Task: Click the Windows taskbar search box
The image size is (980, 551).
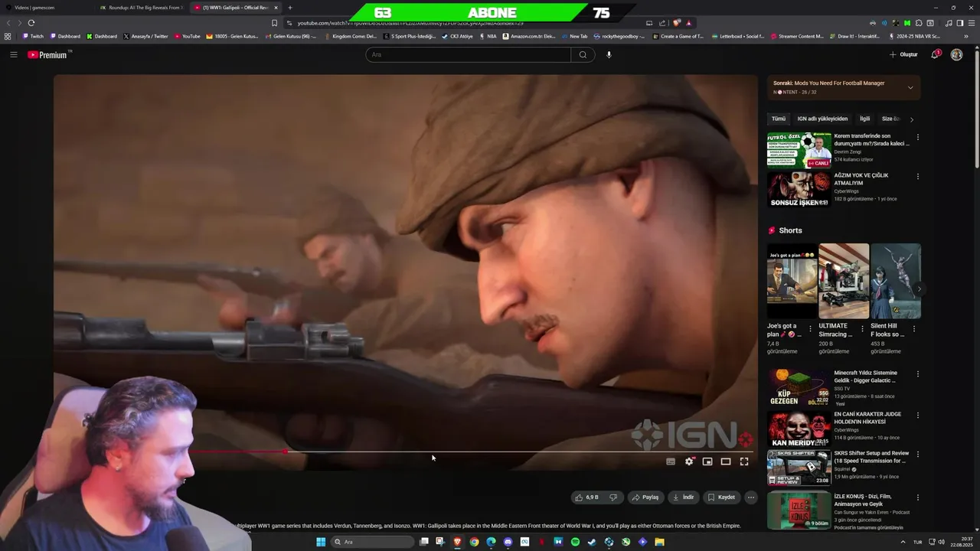Action: pos(373,542)
